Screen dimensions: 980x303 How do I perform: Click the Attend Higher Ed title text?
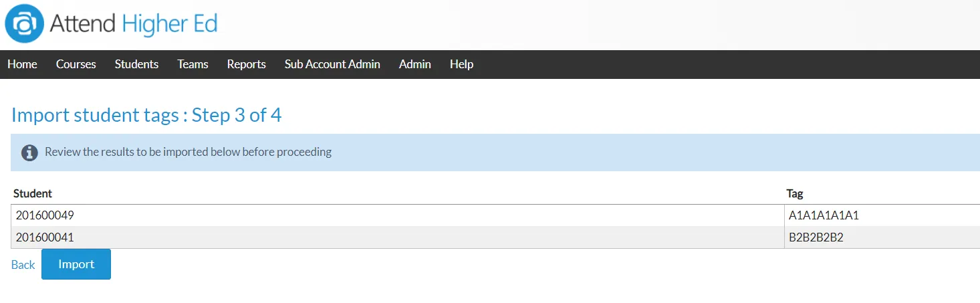coord(134,25)
